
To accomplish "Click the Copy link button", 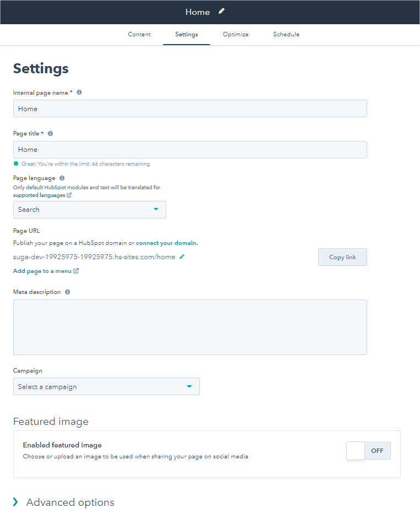I will click(342, 257).
